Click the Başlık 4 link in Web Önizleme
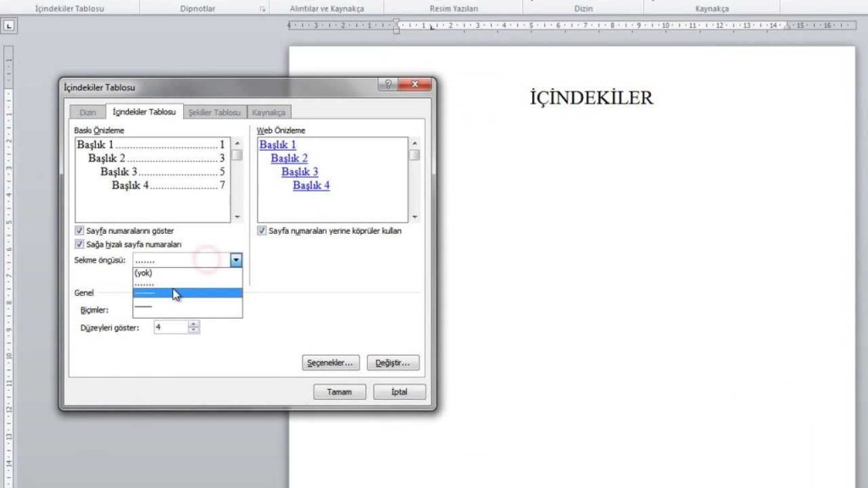Screen dimensions: 868x488 tap(311, 186)
